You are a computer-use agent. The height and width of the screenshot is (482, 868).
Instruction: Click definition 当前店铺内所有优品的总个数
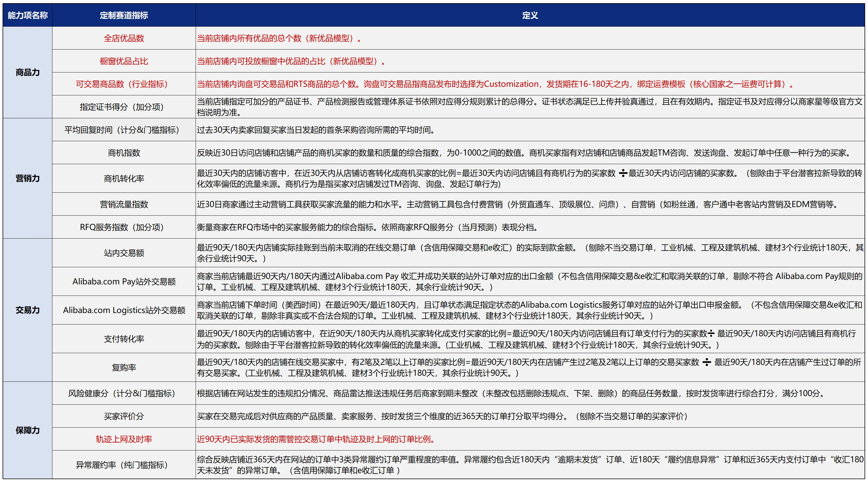(x=530, y=38)
